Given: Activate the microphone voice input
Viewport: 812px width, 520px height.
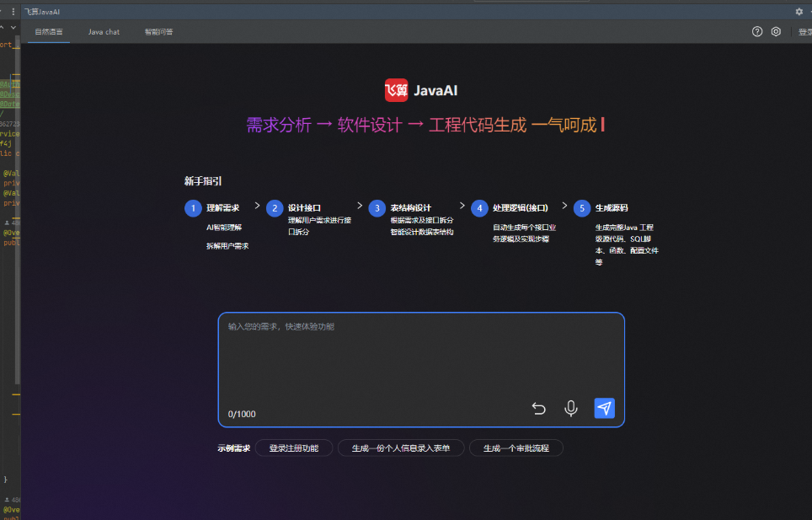Looking at the screenshot, I should click(x=571, y=408).
